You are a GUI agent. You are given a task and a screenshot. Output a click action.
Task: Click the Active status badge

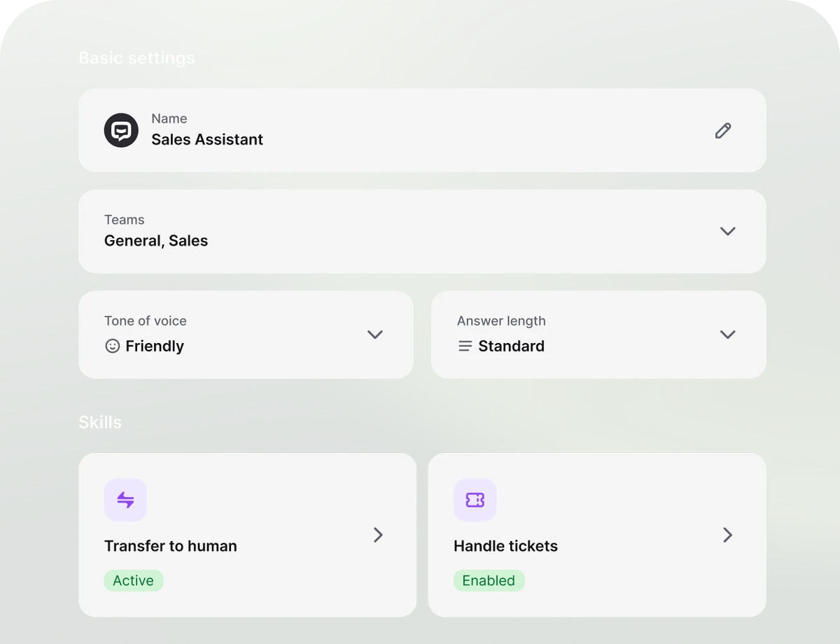[134, 580]
